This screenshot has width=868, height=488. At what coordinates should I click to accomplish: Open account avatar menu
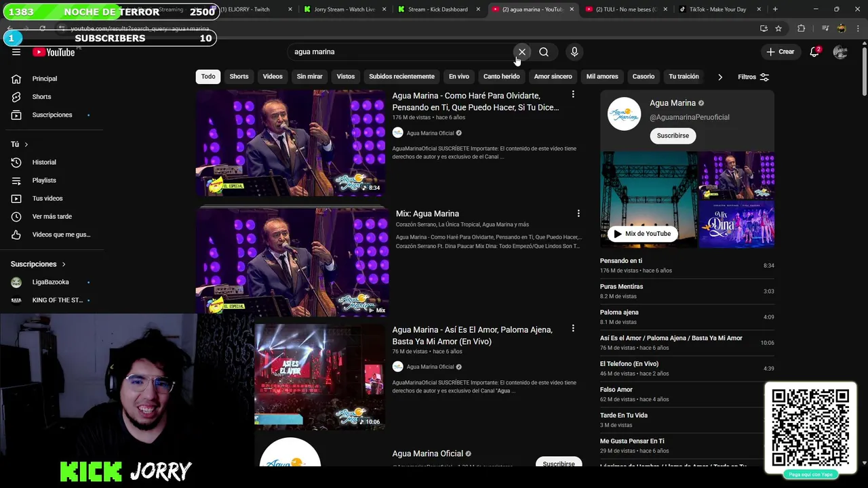(840, 52)
